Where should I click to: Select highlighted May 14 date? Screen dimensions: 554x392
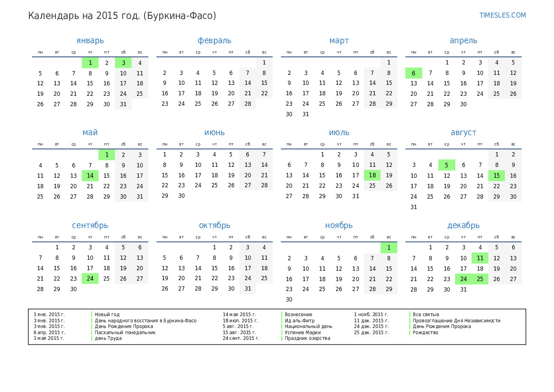(90, 176)
